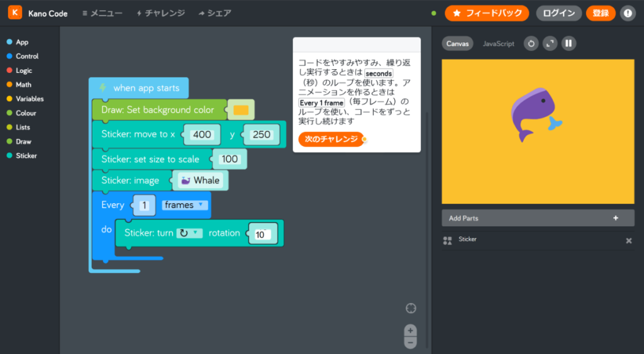Open the チャレンジ menu
Screen dimensions: 644x354
(x=160, y=13)
